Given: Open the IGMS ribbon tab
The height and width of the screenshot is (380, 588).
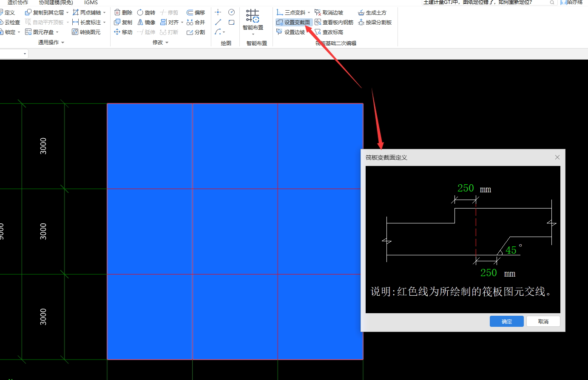Looking at the screenshot, I should click(x=91, y=3).
